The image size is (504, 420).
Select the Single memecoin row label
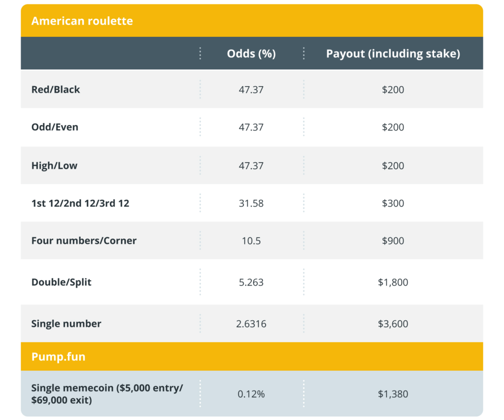pyautogui.click(x=107, y=393)
